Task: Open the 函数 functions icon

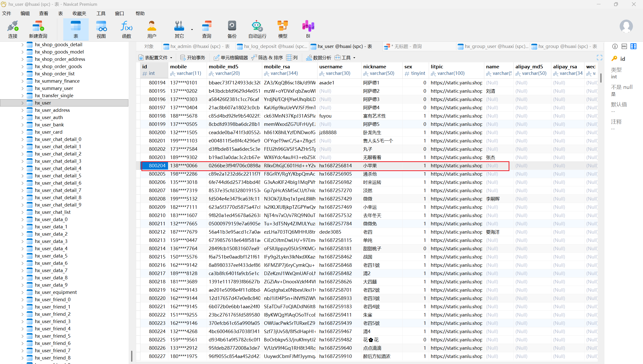Action: [x=127, y=29]
